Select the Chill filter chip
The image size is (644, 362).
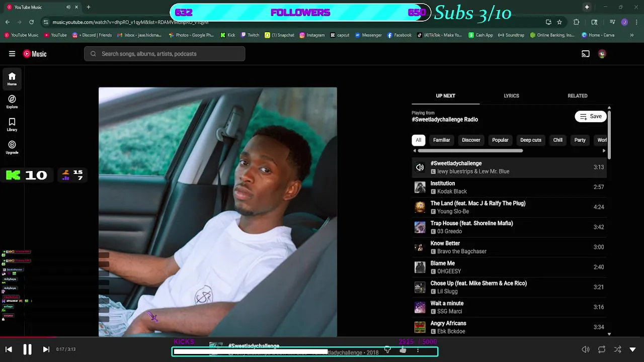558,140
